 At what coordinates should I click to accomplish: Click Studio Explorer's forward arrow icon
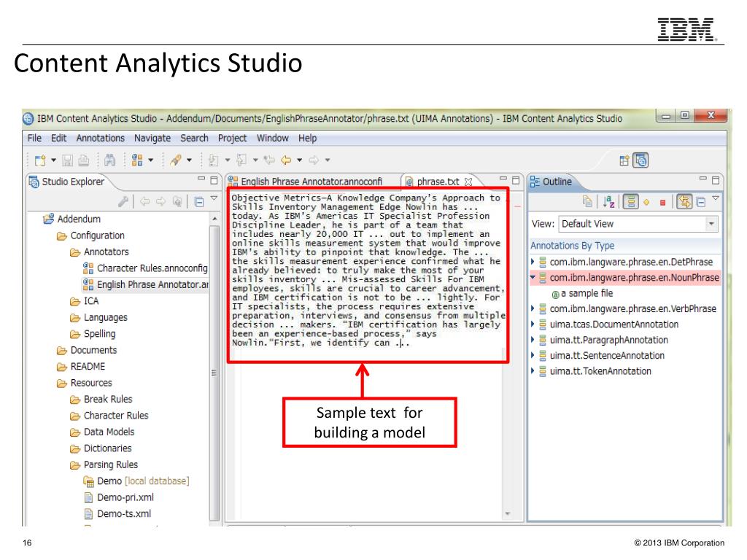tap(161, 201)
